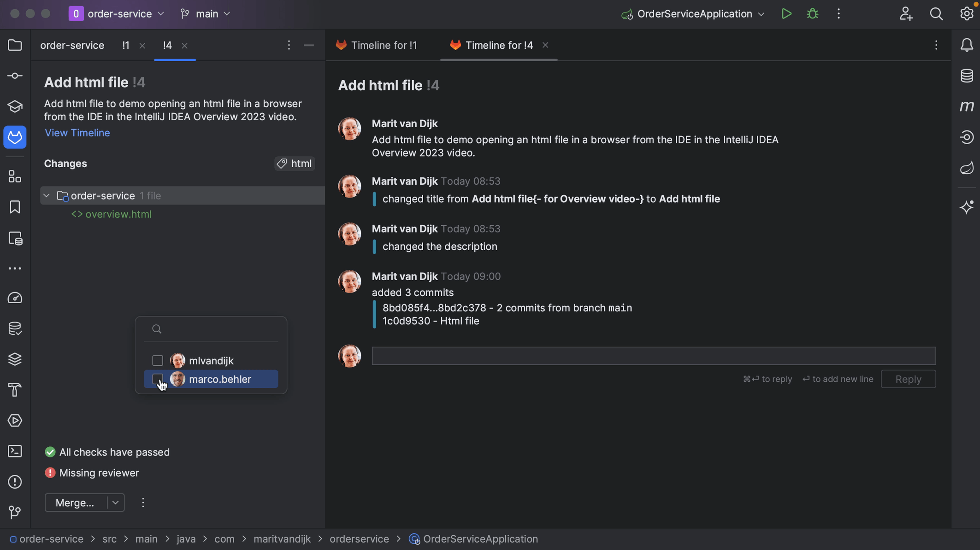Open the Commit tool window icon
The image size is (980, 550).
click(15, 76)
